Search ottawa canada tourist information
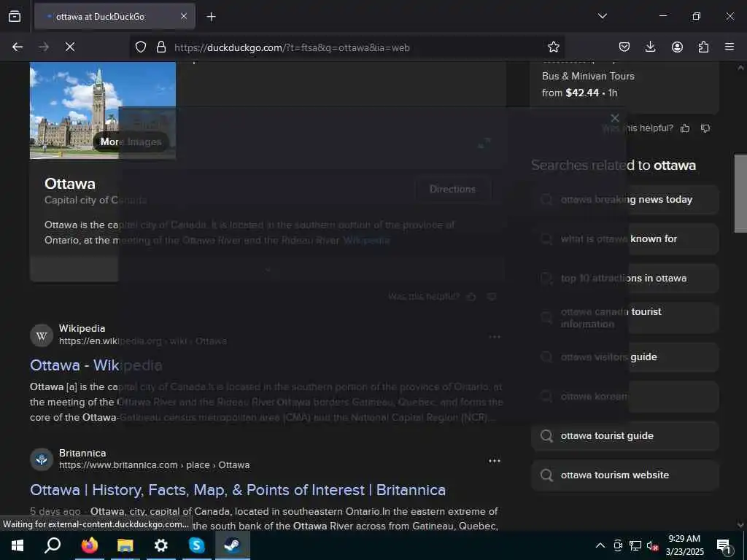 coord(625,318)
